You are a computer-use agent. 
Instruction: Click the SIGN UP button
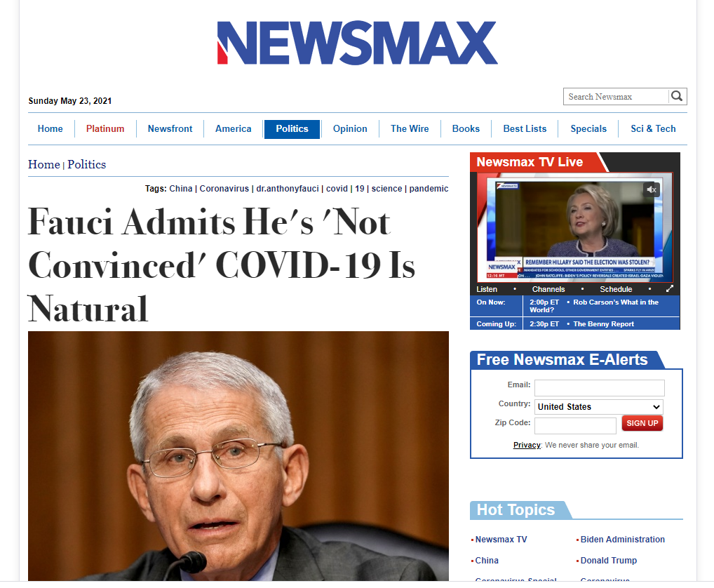(x=642, y=423)
